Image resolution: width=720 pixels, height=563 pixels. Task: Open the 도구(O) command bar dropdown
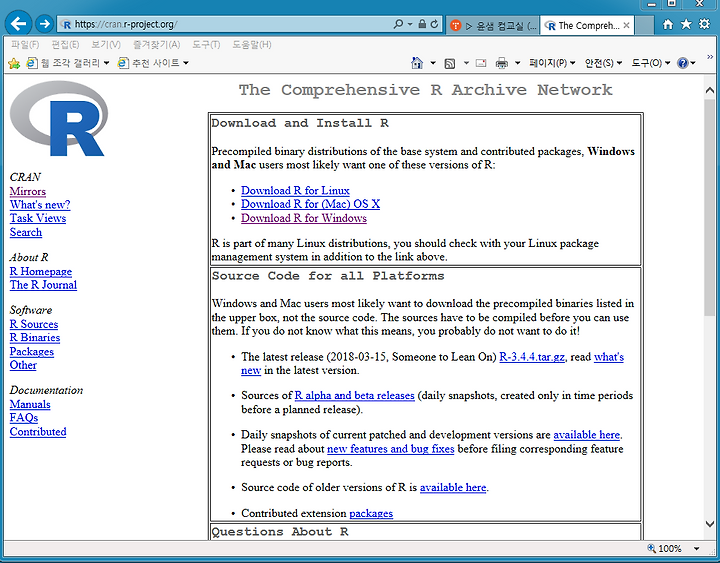pyautogui.click(x=651, y=63)
